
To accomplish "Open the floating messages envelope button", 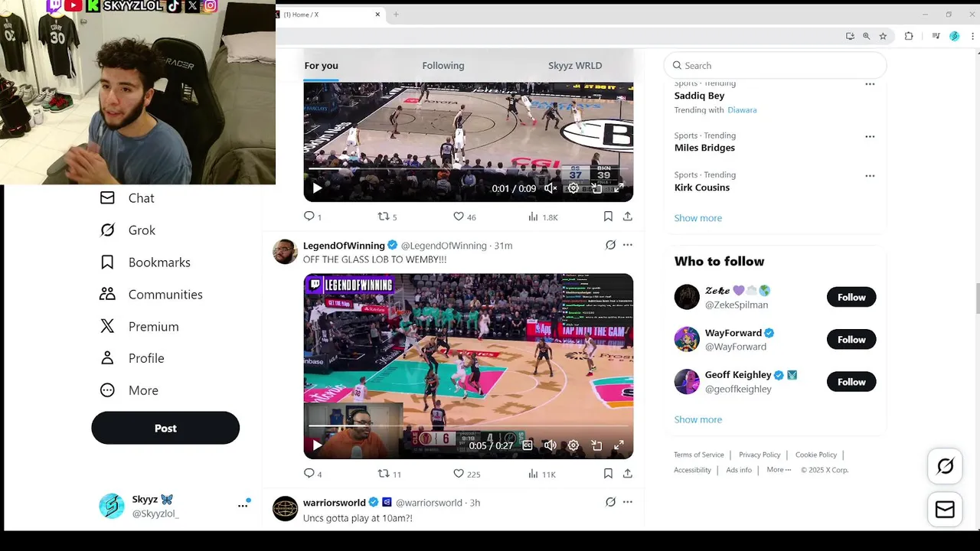I will point(945,510).
